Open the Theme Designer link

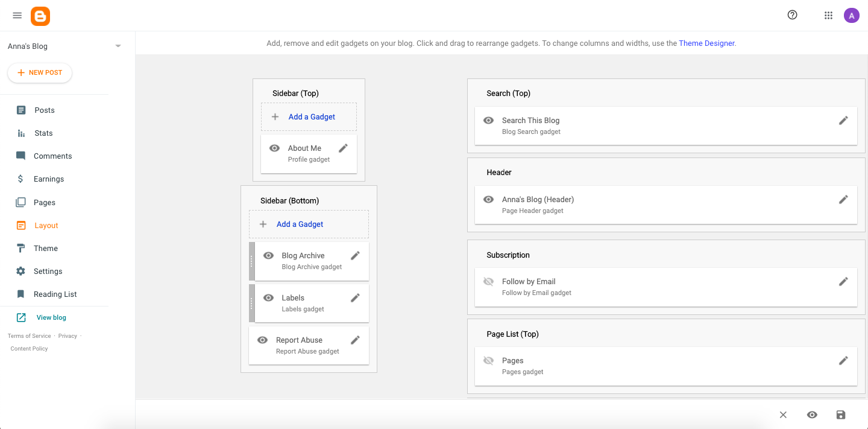click(706, 43)
